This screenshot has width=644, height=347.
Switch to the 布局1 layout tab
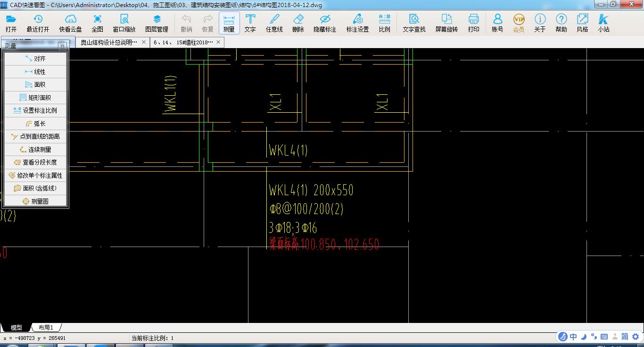click(x=46, y=327)
